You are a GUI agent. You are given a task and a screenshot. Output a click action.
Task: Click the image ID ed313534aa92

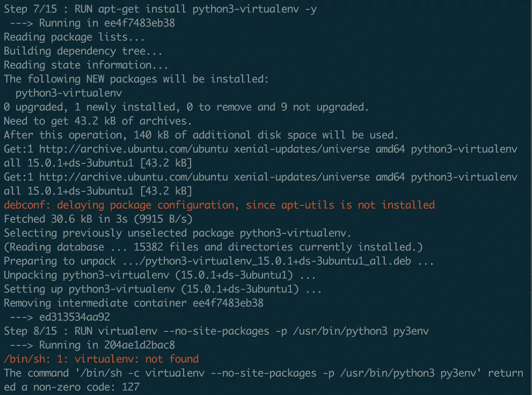tap(75, 317)
